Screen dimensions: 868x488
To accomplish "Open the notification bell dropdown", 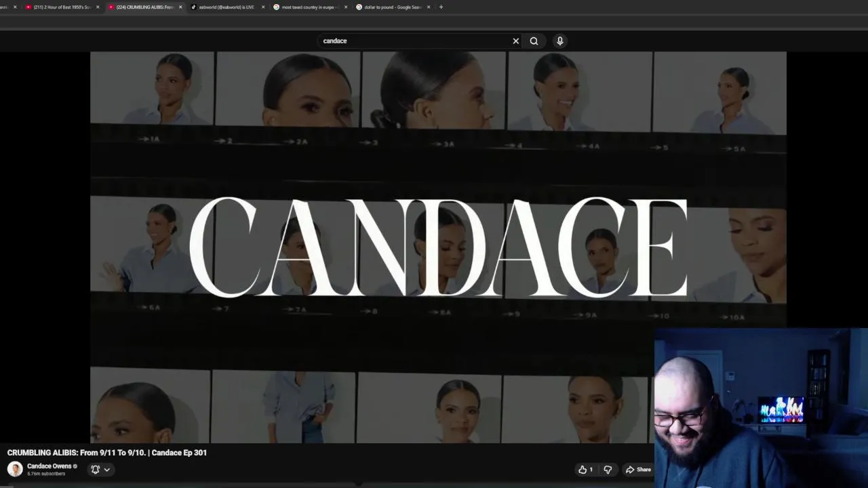I will (100, 469).
